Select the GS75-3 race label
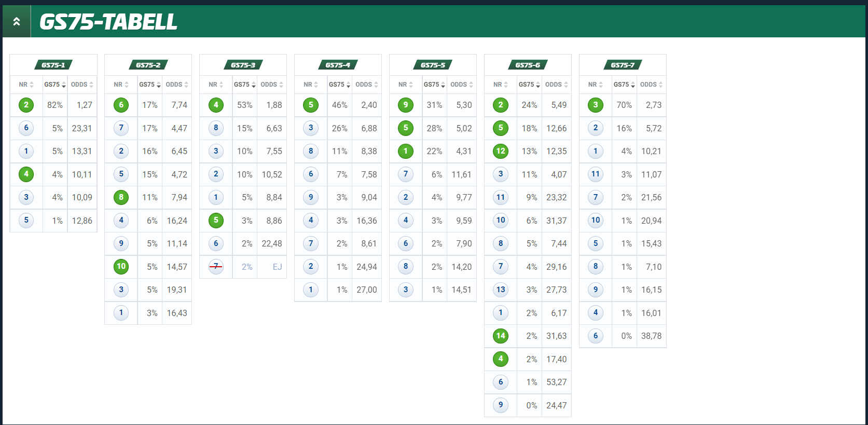868x425 pixels. (x=243, y=65)
